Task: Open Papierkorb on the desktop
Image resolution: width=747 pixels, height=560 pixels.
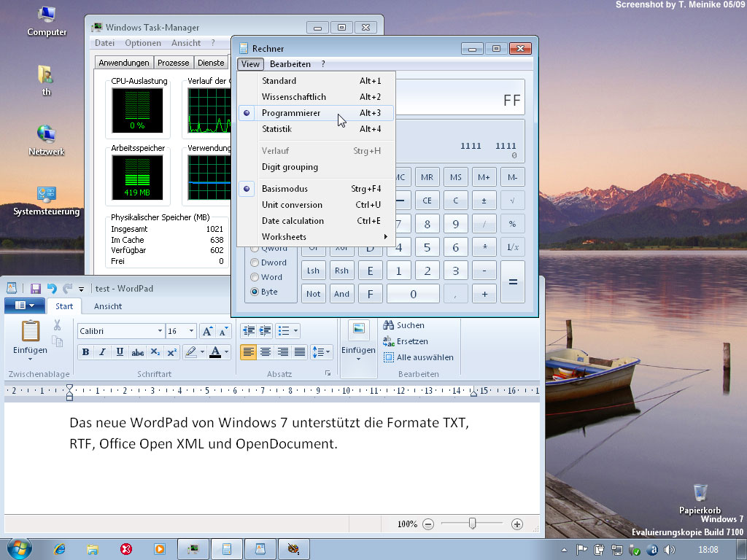Action: pyautogui.click(x=700, y=499)
